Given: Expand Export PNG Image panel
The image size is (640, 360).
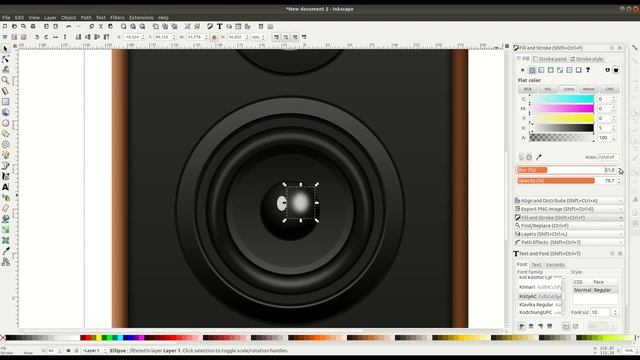Looking at the screenshot, I should point(568,209).
